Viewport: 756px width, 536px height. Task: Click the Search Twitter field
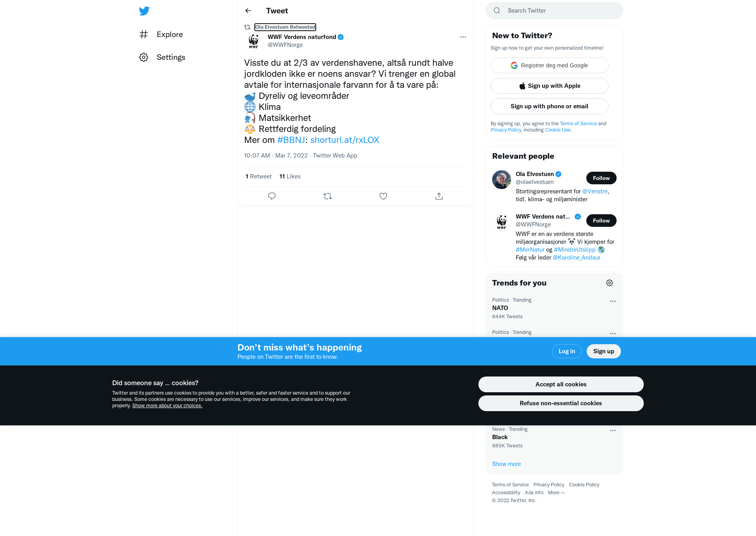554,11
